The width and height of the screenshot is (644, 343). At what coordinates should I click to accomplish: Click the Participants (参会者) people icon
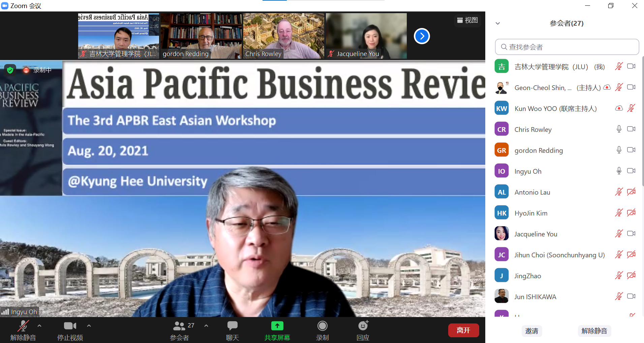tap(179, 326)
